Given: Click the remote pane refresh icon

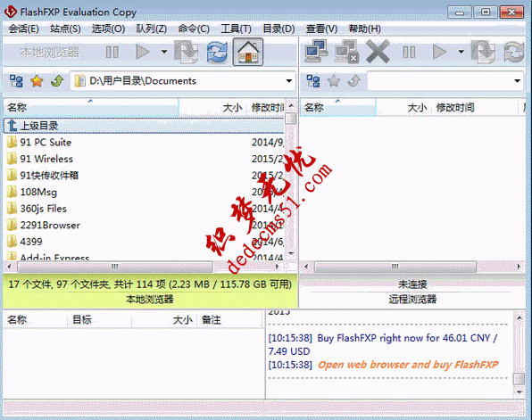Looking at the screenshot, I should click(514, 52).
